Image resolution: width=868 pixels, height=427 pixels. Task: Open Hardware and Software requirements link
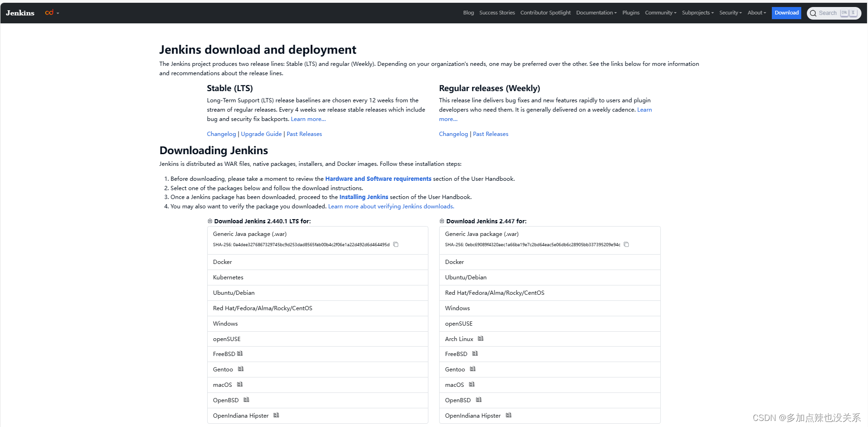[x=378, y=179]
